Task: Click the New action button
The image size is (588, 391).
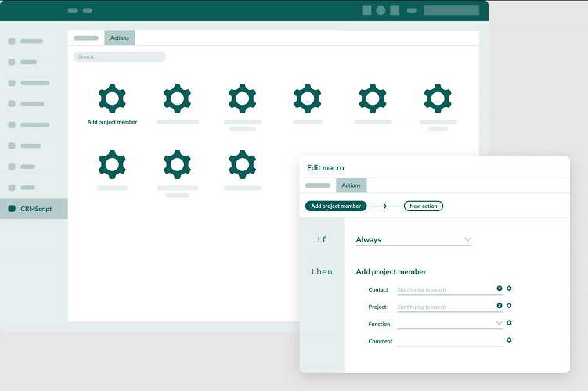Action: click(x=424, y=206)
